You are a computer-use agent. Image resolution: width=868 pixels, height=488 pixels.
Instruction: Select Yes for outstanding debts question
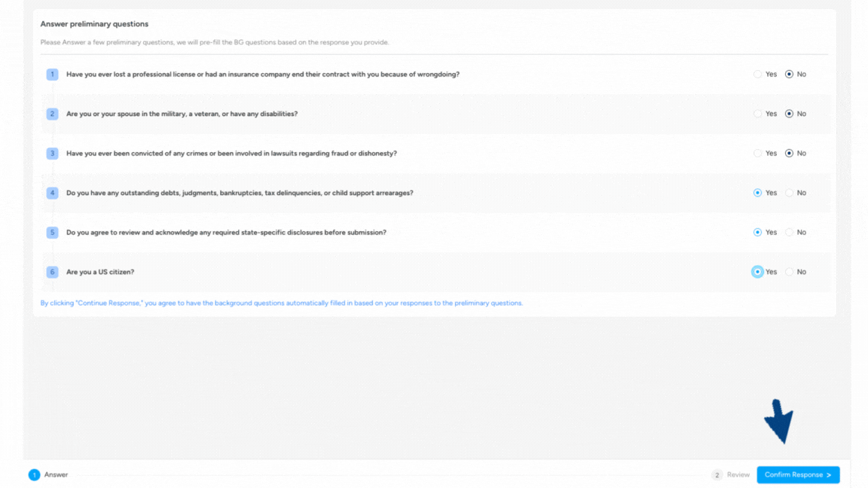click(x=757, y=193)
